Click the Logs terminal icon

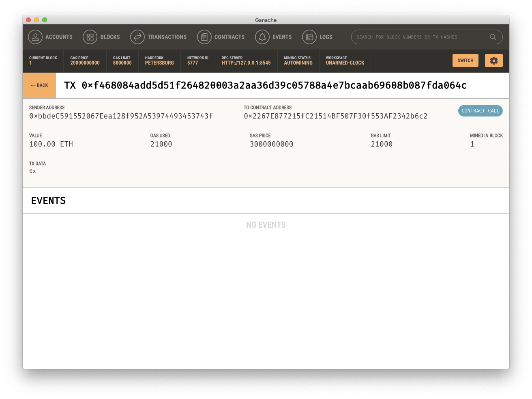pos(309,37)
